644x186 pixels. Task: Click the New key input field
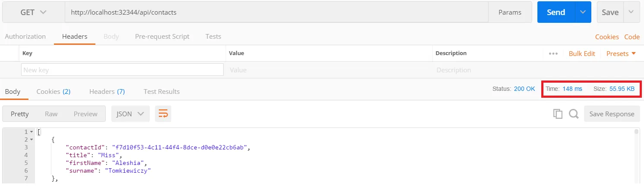pos(122,70)
